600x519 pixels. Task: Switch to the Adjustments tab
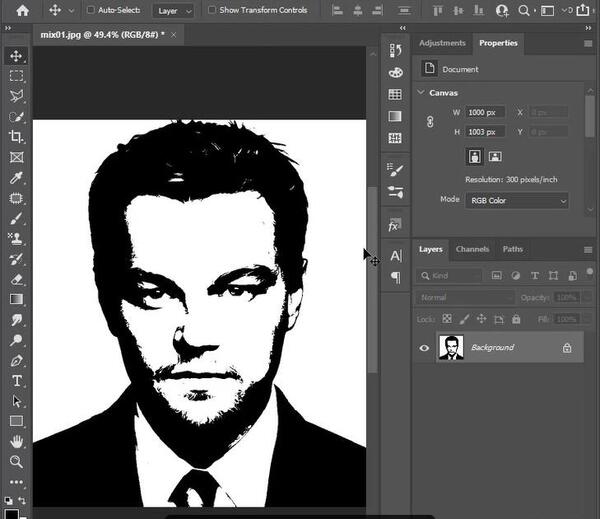click(x=442, y=43)
